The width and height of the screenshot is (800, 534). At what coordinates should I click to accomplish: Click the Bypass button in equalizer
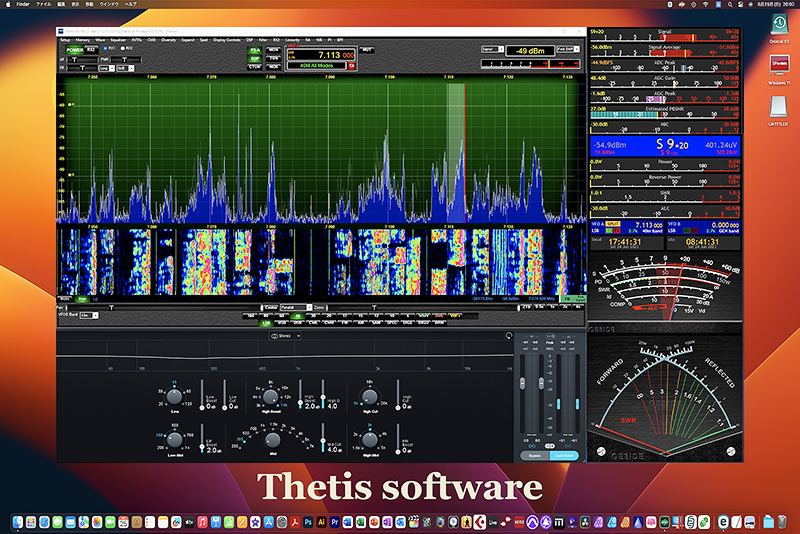(x=535, y=455)
